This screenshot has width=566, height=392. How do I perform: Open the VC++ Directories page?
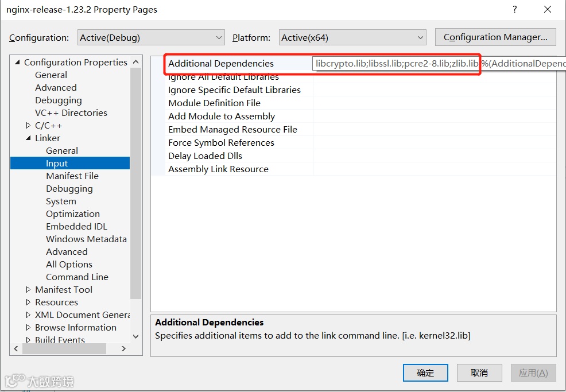click(71, 113)
